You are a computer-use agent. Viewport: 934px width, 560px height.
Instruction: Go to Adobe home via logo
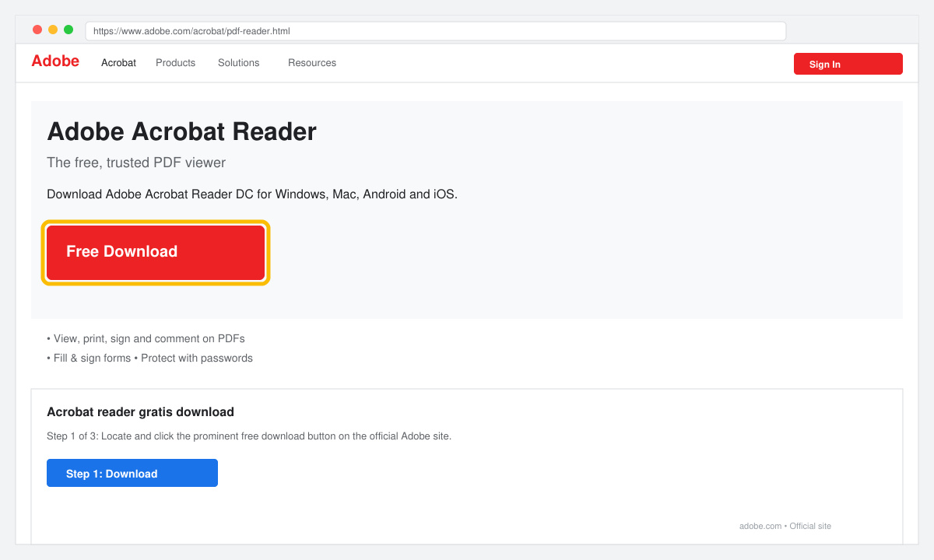coord(55,61)
